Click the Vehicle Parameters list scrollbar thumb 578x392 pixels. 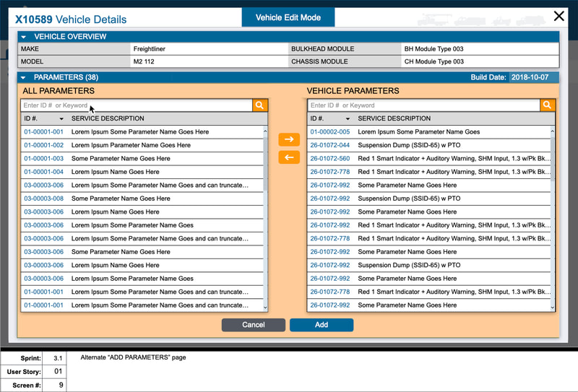click(552, 159)
